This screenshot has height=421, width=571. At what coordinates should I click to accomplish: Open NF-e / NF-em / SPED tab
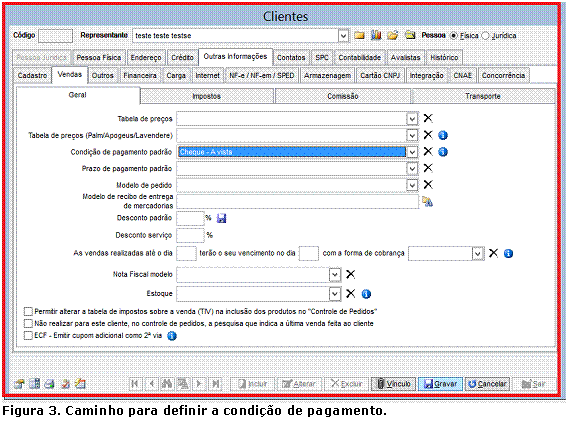coord(261,75)
